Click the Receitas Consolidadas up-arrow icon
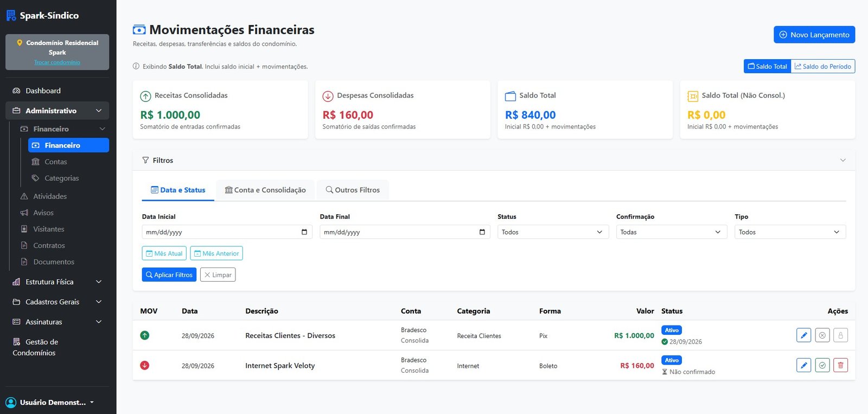This screenshot has width=868, height=414. pyautogui.click(x=145, y=96)
